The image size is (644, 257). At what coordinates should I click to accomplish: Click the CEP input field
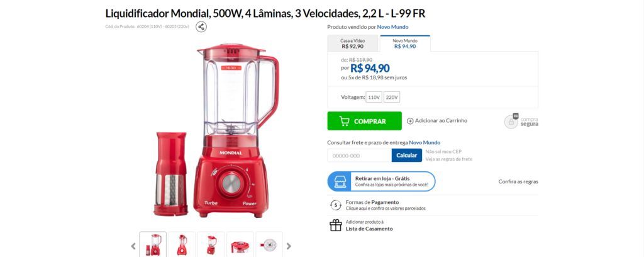point(359,155)
